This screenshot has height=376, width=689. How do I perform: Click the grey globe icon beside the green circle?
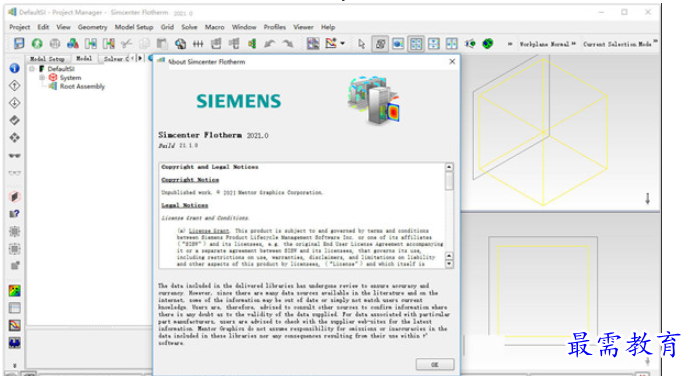[x=55, y=43]
